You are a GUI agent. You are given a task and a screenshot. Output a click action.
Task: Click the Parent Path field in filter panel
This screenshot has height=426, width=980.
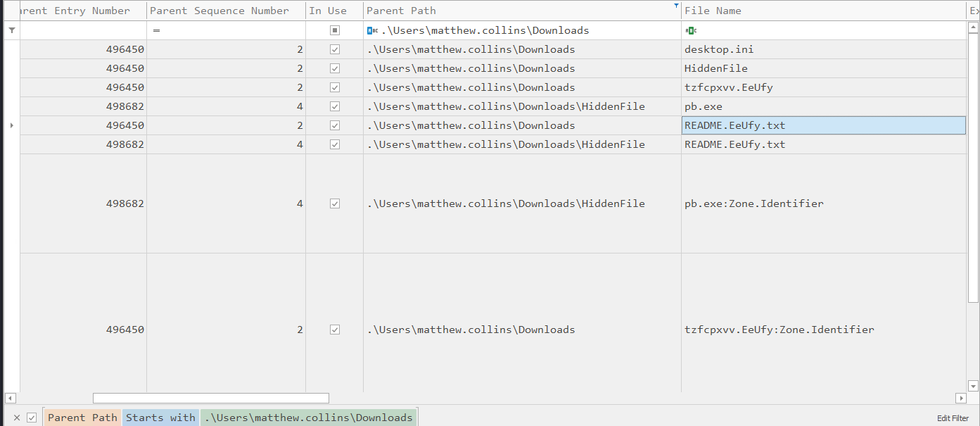tap(82, 418)
